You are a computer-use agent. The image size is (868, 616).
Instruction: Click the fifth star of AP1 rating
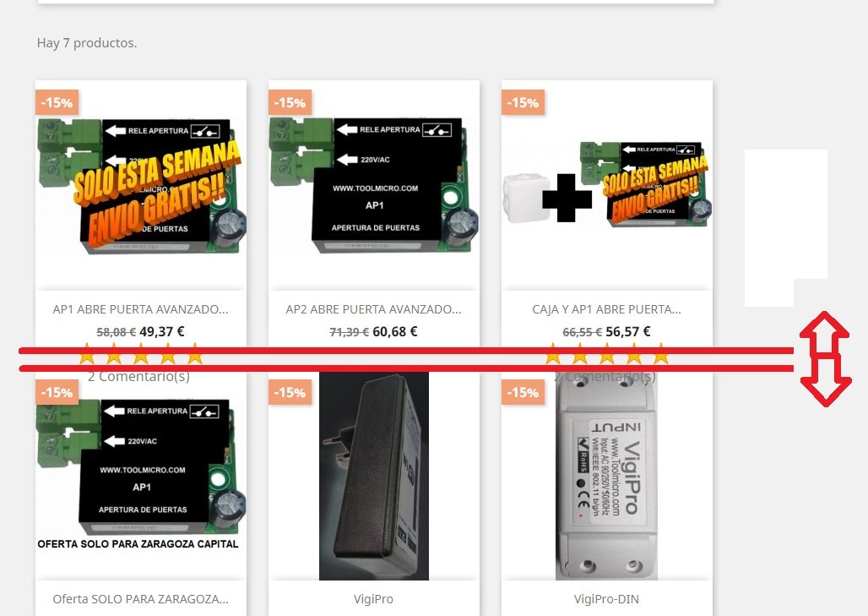[195, 354]
